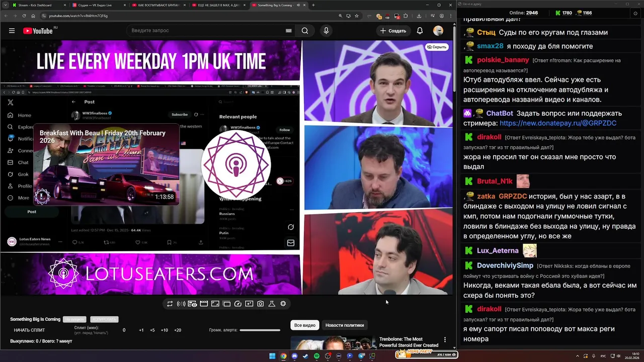Screen dimensions: 644x362
Task: Go to the YouTube home logo
Action: tap(38, 31)
